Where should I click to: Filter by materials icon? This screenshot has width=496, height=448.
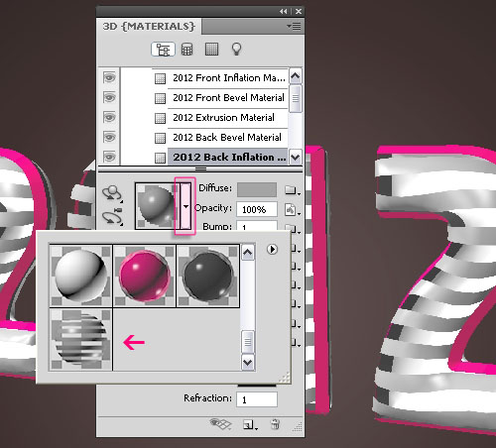(x=211, y=50)
